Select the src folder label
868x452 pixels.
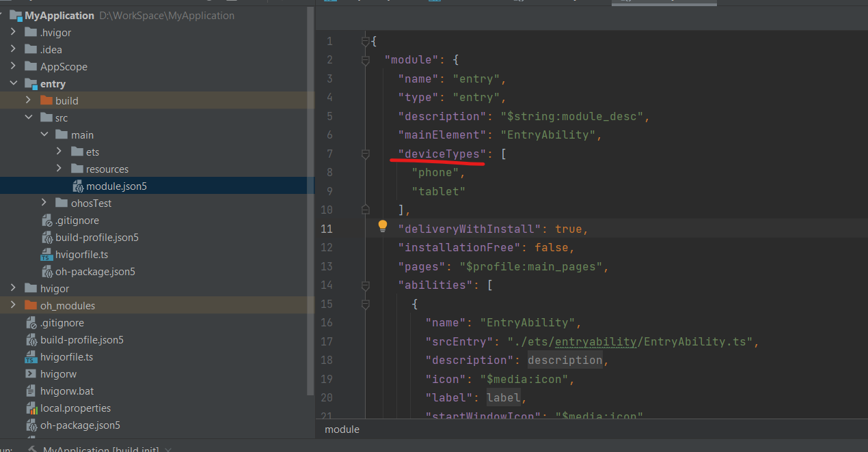[62, 117]
